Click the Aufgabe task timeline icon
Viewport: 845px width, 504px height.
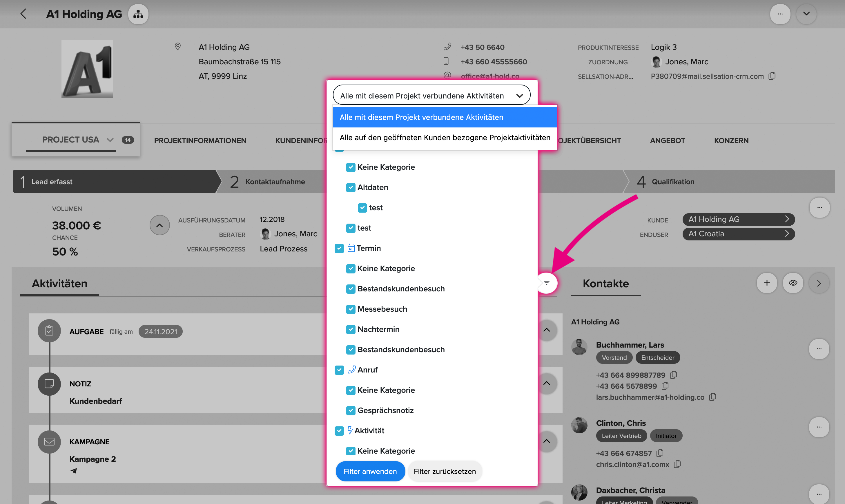[x=49, y=331]
